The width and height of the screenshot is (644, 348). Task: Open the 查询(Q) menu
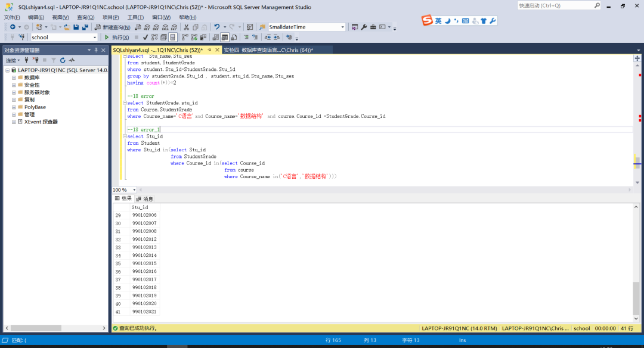tap(85, 17)
